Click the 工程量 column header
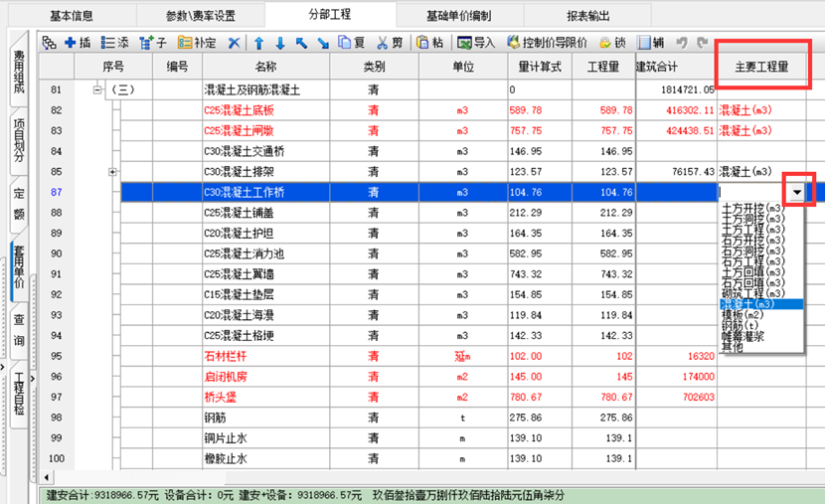Viewport: 825px width, 504px height. coord(603,67)
